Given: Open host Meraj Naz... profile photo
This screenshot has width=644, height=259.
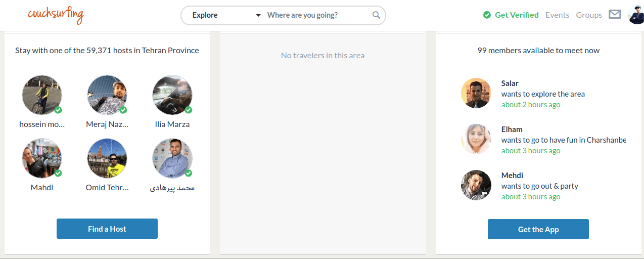Looking at the screenshot, I should click(x=107, y=95).
